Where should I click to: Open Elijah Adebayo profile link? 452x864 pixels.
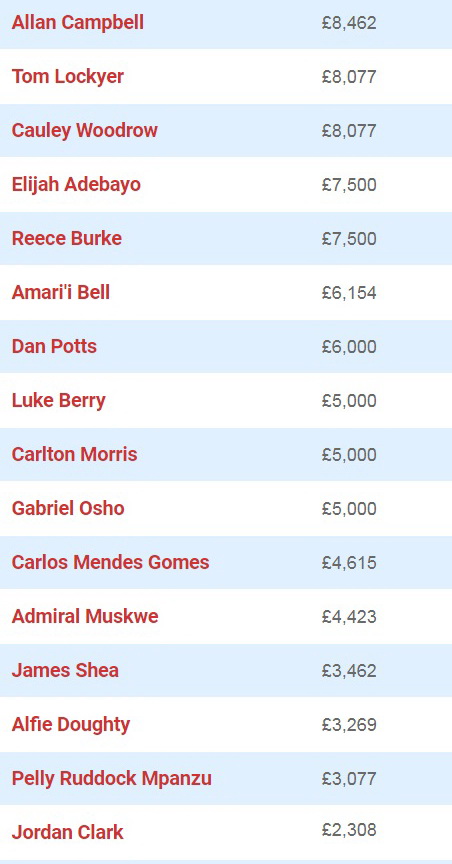76,184
